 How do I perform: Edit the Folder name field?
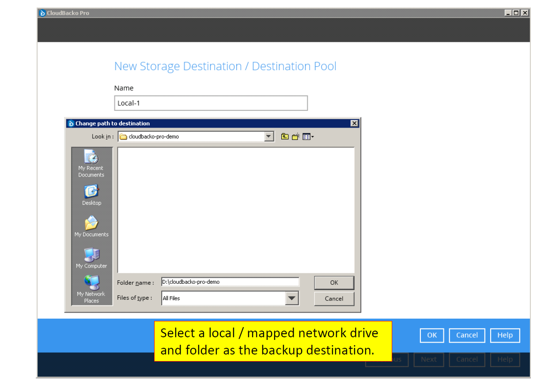(x=230, y=282)
